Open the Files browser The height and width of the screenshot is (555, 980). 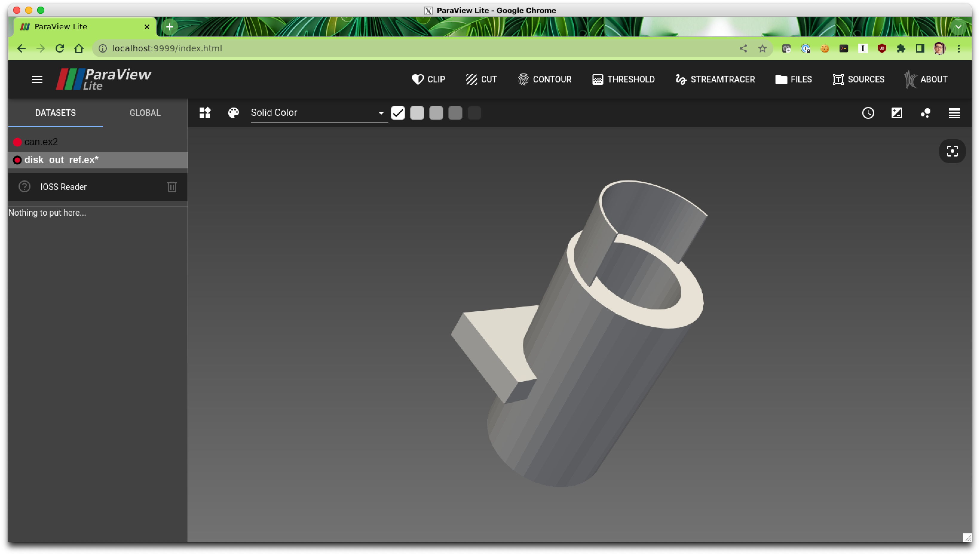793,79
